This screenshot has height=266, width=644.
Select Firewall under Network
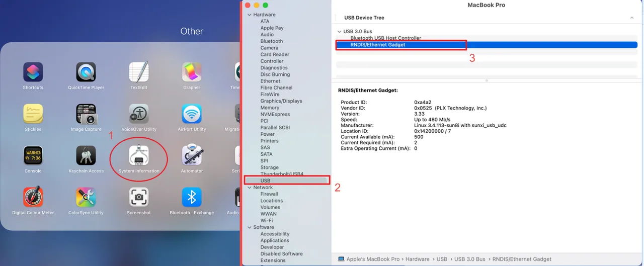tap(269, 194)
